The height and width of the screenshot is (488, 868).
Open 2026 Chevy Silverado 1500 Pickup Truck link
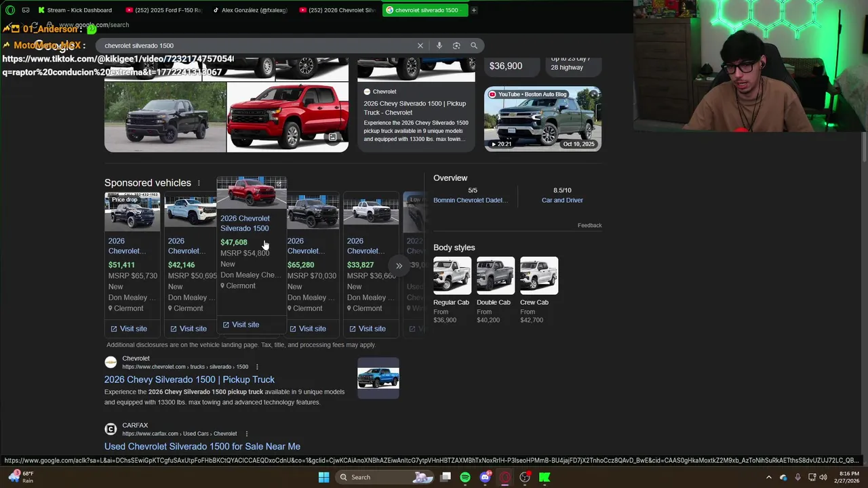click(189, 380)
